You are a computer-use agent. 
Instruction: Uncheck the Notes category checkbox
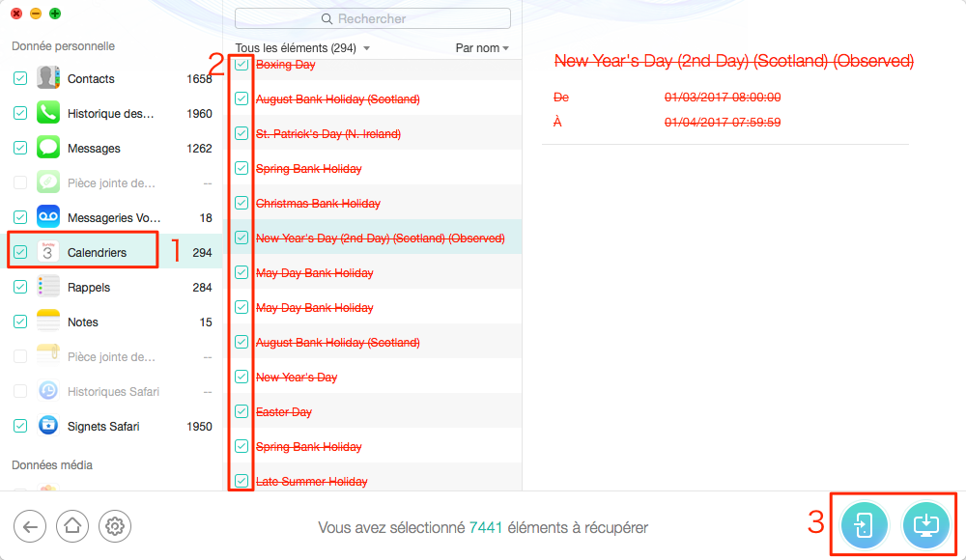pyautogui.click(x=20, y=322)
